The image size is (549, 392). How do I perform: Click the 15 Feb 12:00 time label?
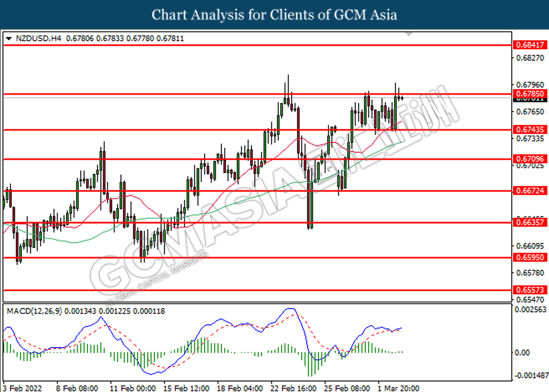(186, 388)
